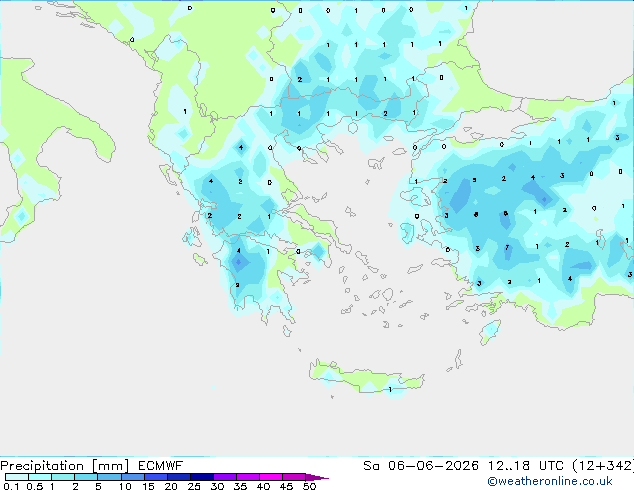This screenshot has width=634, height=490.
Task: Pick the 45–50 mm legend swatch
Action: [294, 477]
